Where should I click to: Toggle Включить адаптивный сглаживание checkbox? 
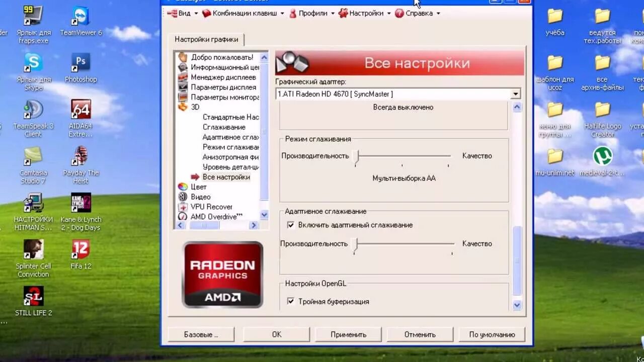coord(290,225)
